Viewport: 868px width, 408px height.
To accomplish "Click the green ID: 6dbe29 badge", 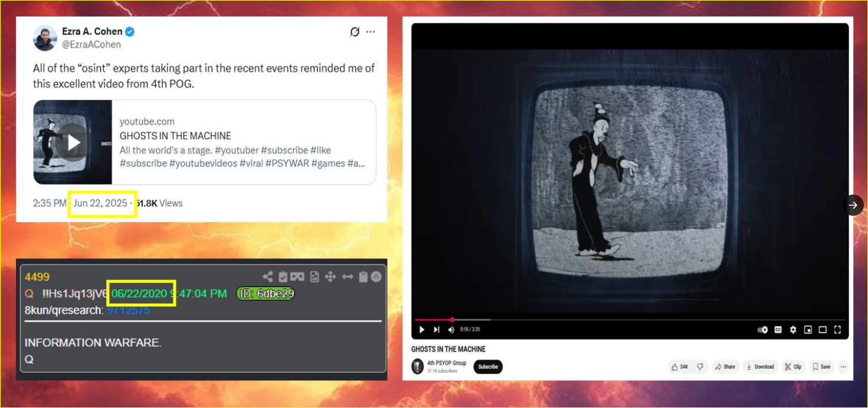I will [266, 294].
